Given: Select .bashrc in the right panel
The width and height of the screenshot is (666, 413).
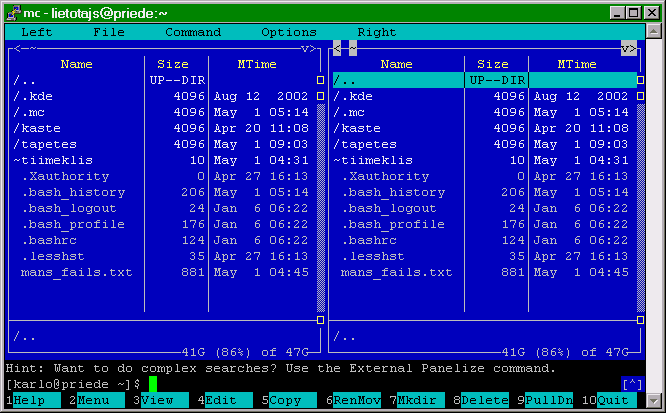Looking at the screenshot, I should (x=485, y=240).
